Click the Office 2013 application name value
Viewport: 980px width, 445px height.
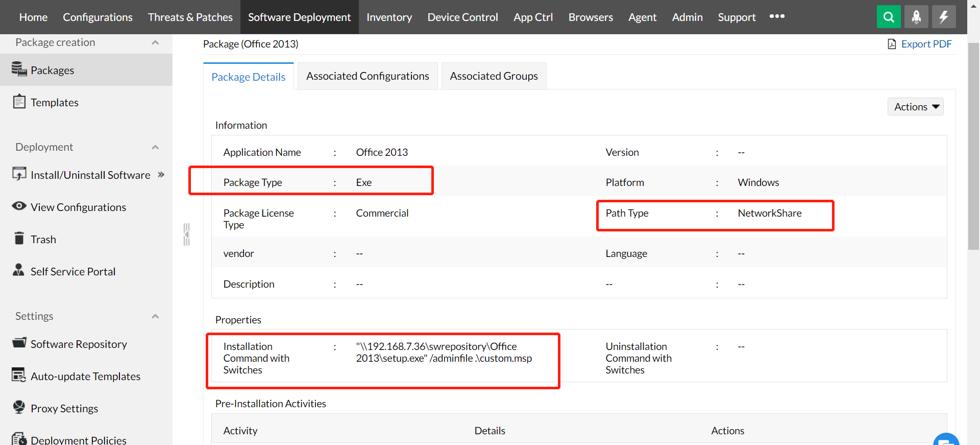tap(382, 152)
